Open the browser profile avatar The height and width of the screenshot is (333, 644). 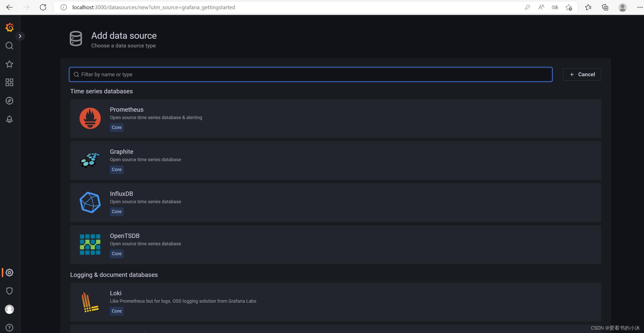tap(623, 7)
